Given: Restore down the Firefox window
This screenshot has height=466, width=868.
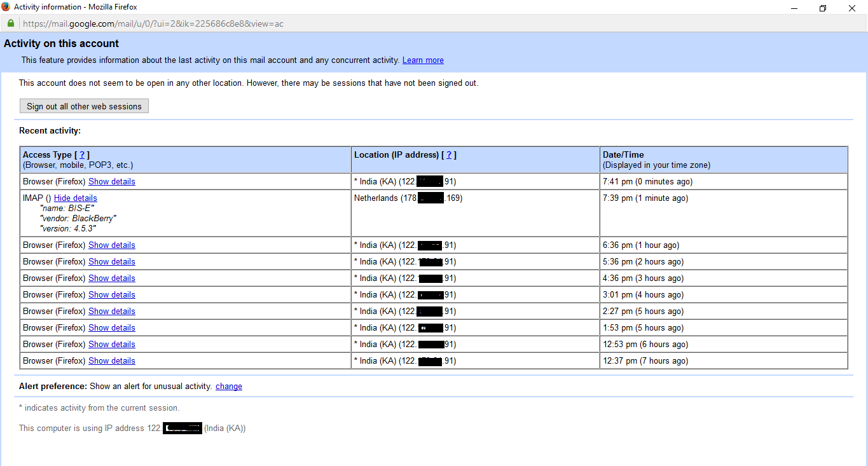Looking at the screenshot, I should [822, 8].
